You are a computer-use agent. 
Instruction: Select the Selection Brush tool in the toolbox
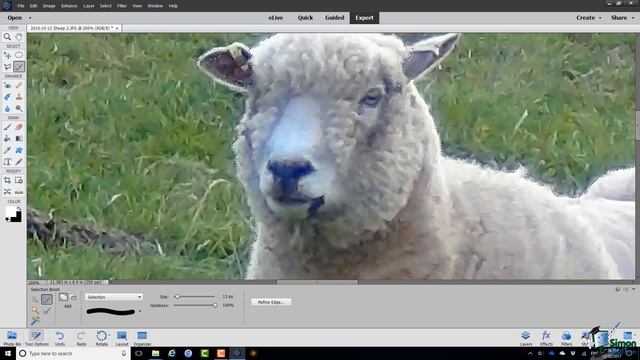[19, 67]
